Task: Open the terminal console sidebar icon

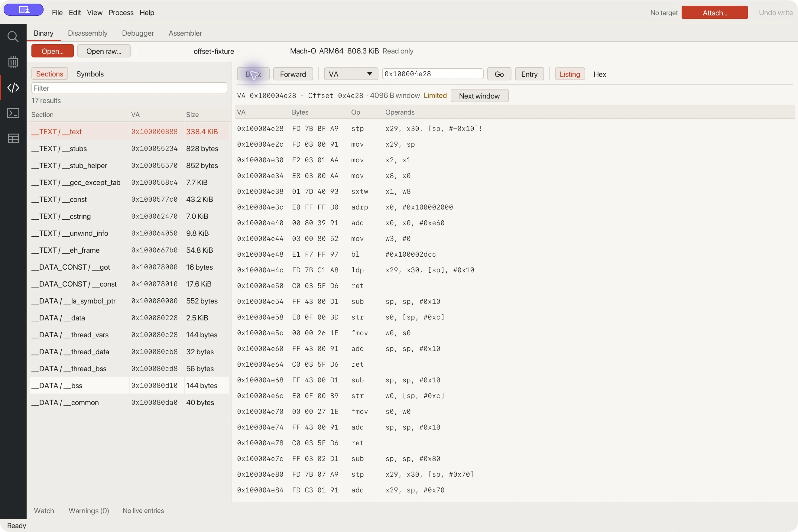Action: (x=13, y=113)
